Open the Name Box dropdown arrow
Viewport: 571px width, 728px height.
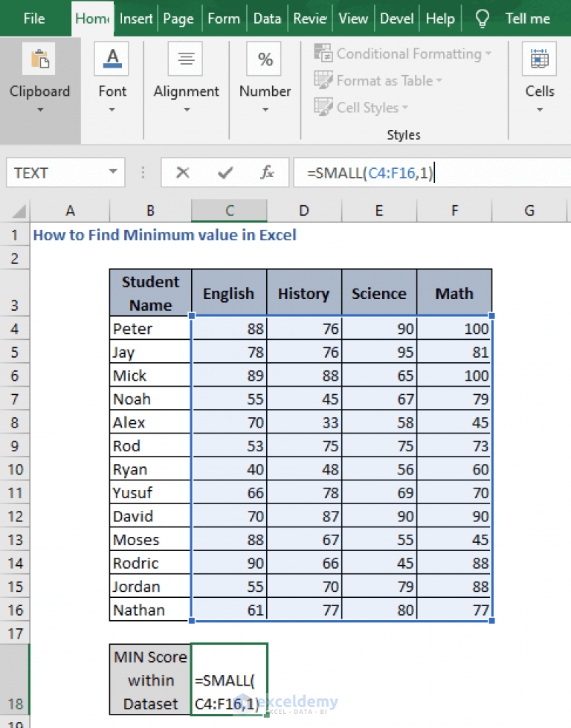point(113,171)
